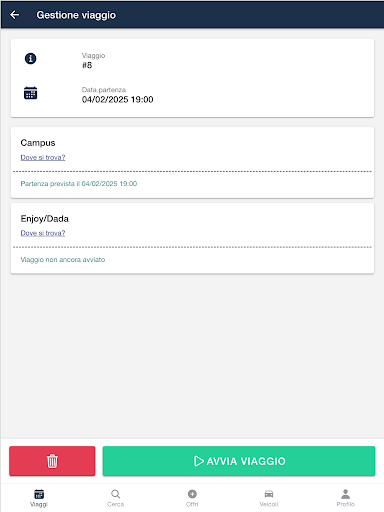Click 'Viaggio non ancora avviato' status text
Image resolution: width=384 pixels, height=512 pixels.
[x=63, y=259]
